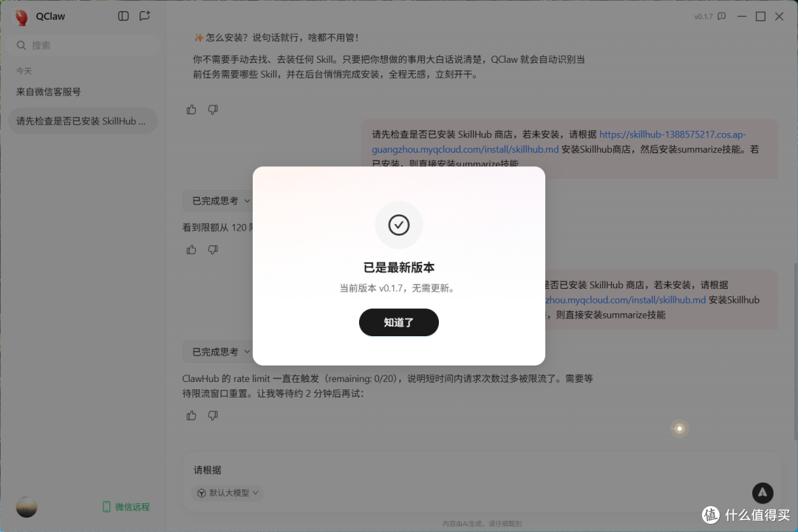Close the QClaw window
The width and height of the screenshot is (798, 532).
coord(780,16)
